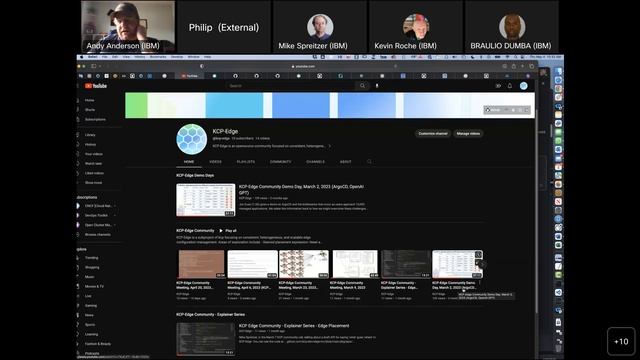Show the +10 more participants
This screenshot has width=640, height=360.
click(621, 342)
